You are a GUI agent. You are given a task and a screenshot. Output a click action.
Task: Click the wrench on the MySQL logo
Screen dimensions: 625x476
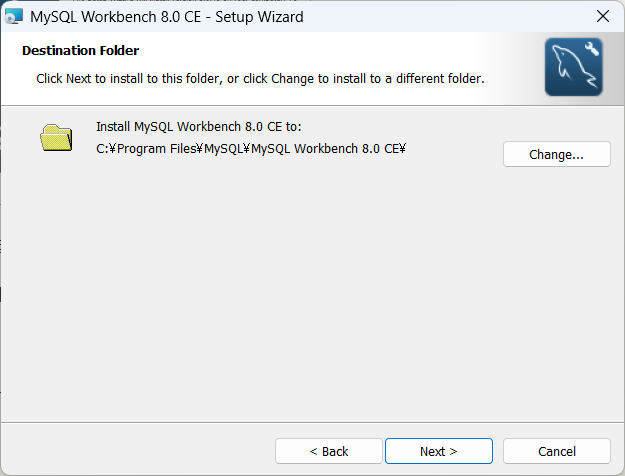point(589,50)
